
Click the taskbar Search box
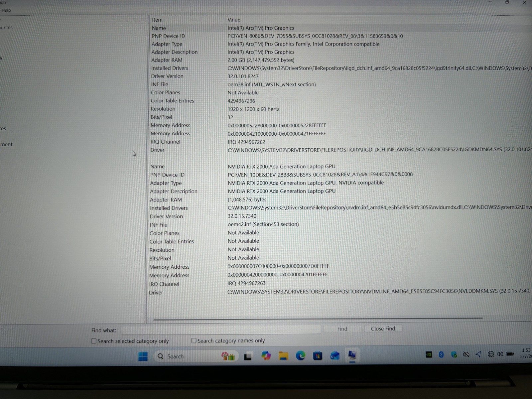(196, 356)
